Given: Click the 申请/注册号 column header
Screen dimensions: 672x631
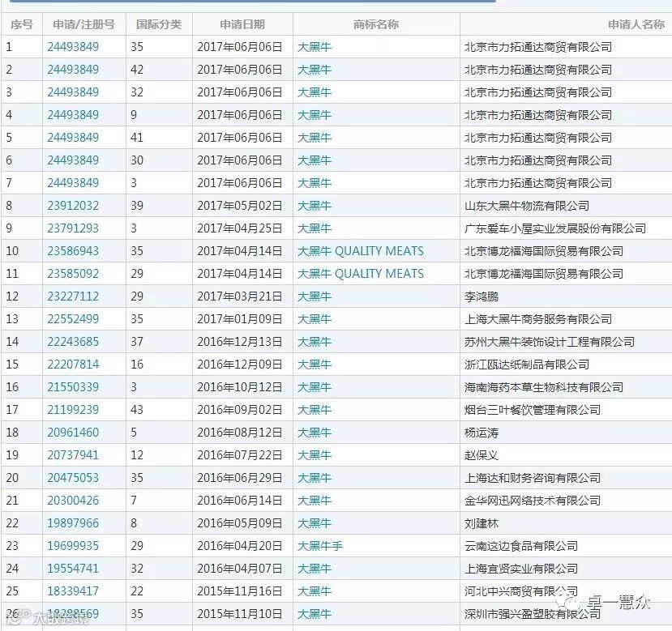Looking at the screenshot, I should point(84,24).
